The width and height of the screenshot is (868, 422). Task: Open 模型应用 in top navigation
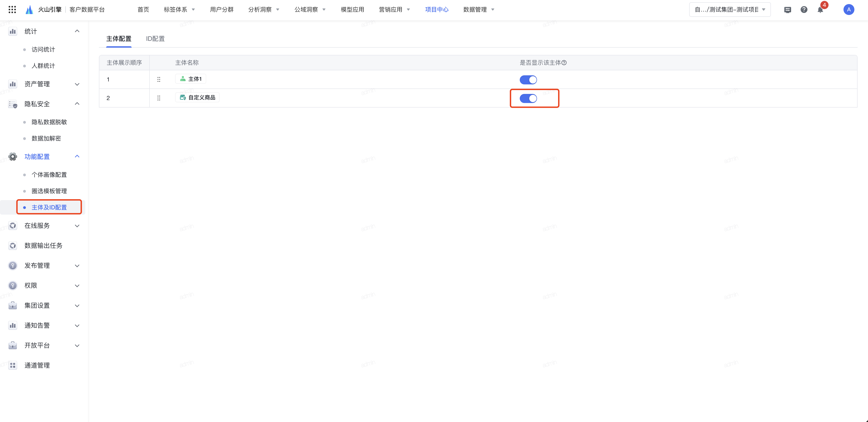click(x=353, y=10)
